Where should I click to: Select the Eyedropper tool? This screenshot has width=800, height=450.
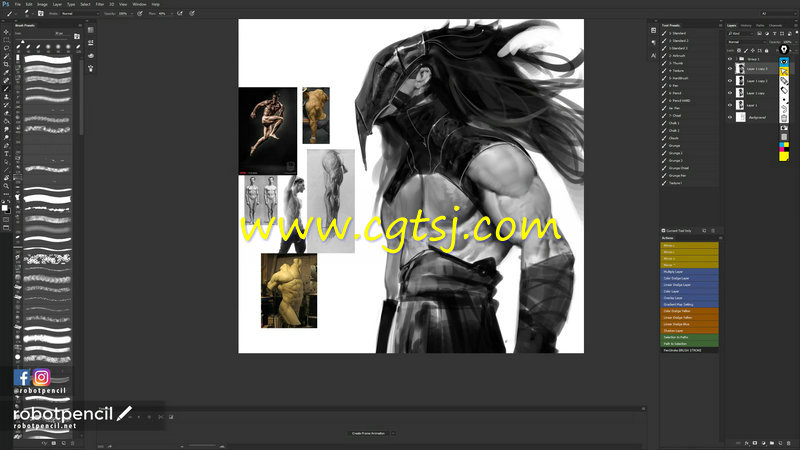(6, 72)
